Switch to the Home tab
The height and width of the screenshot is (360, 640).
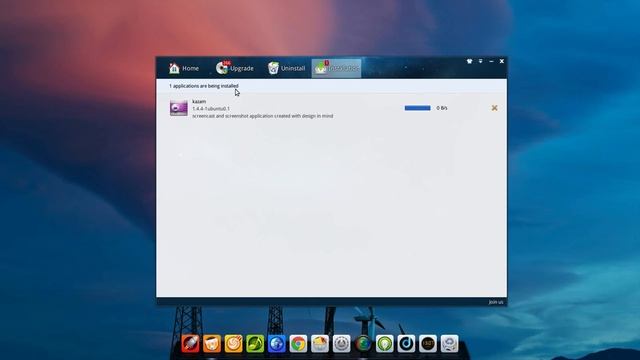click(x=184, y=68)
